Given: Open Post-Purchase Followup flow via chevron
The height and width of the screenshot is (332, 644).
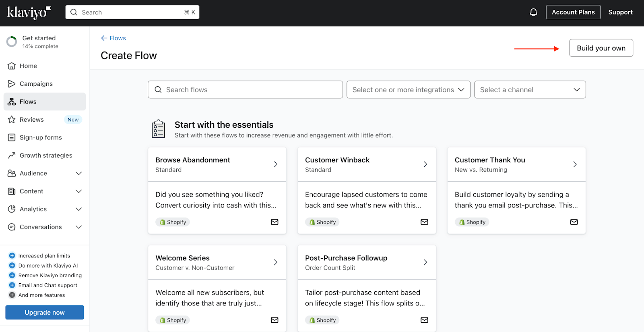Looking at the screenshot, I should pyautogui.click(x=425, y=262).
